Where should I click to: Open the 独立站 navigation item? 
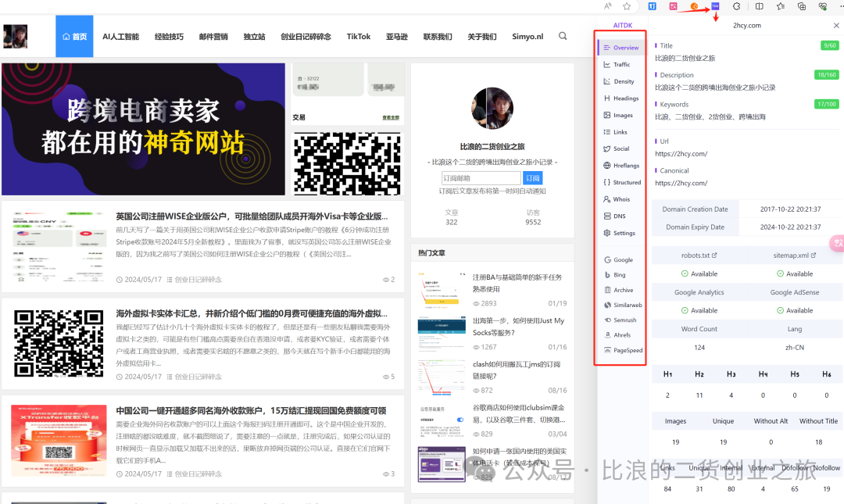[x=254, y=37]
